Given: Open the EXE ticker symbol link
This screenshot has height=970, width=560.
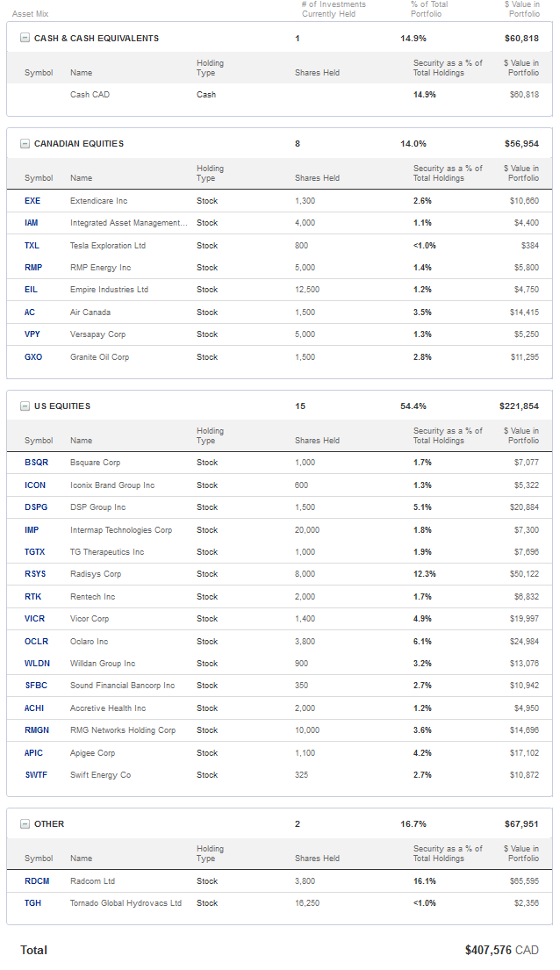Looking at the screenshot, I should 32,201.
